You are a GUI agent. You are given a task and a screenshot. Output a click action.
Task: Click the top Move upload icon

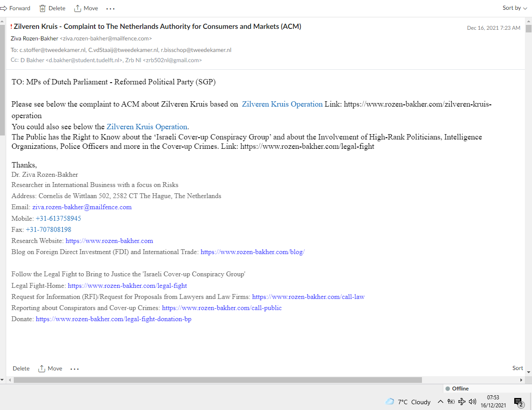pyautogui.click(x=78, y=8)
